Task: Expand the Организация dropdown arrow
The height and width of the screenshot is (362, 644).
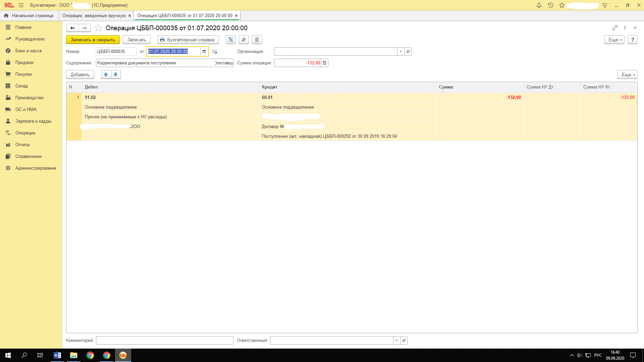Action: 400,51
